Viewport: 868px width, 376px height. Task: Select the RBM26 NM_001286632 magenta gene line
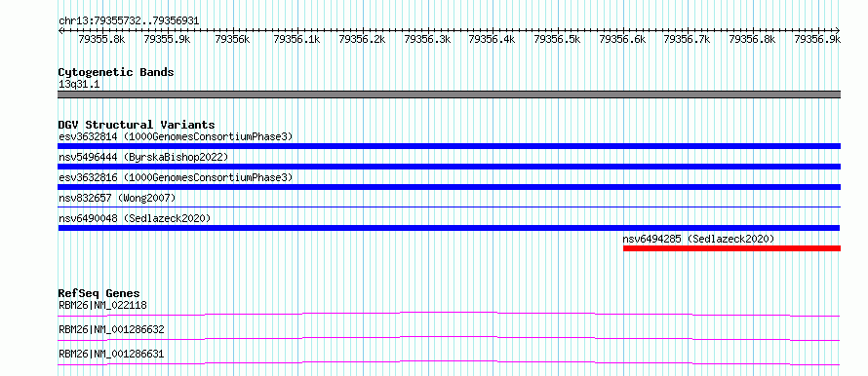pos(449,338)
